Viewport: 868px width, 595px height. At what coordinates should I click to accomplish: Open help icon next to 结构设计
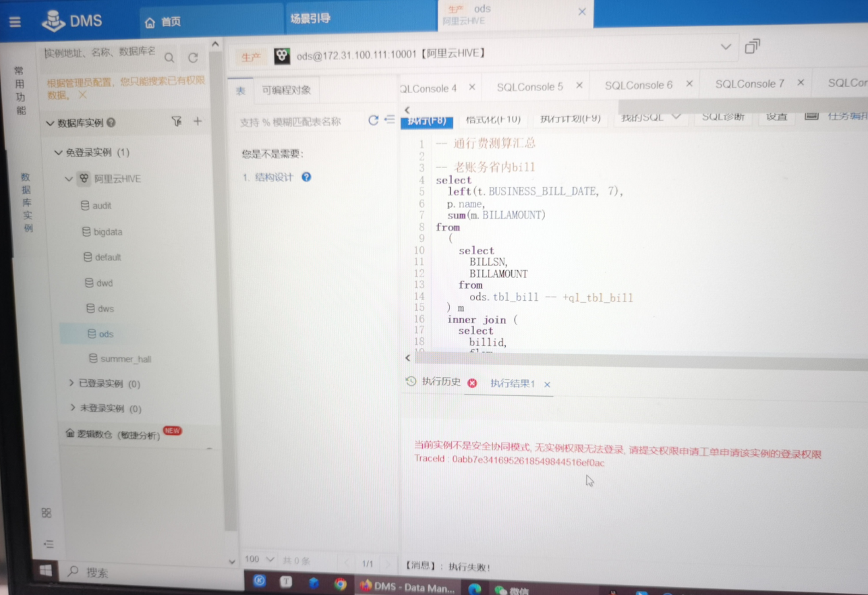pyautogui.click(x=306, y=177)
